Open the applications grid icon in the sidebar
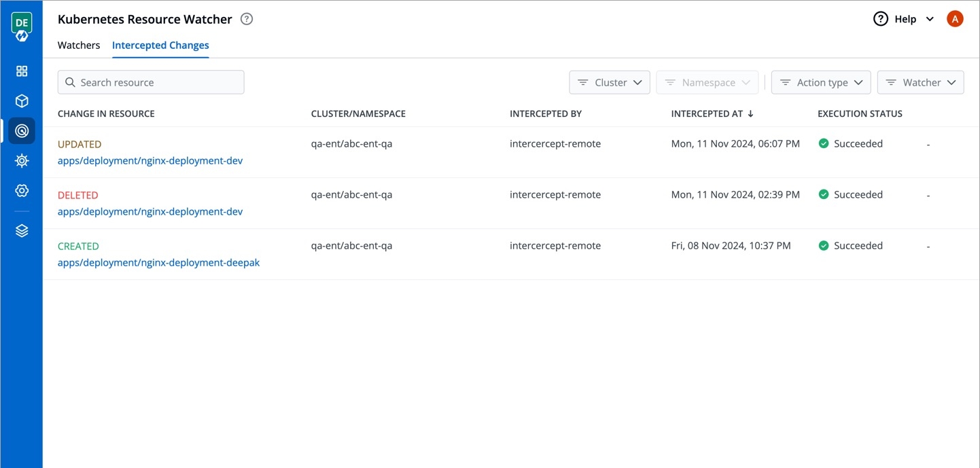The width and height of the screenshot is (980, 468). click(x=22, y=71)
